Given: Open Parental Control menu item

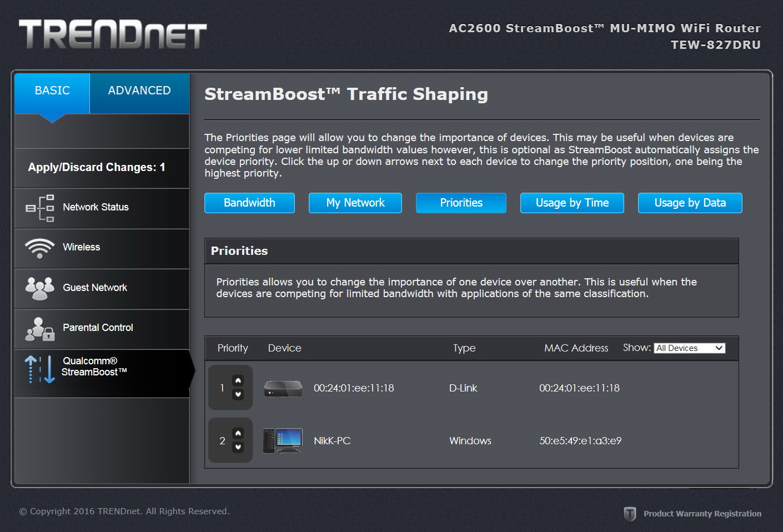Looking at the screenshot, I should 102,329.
